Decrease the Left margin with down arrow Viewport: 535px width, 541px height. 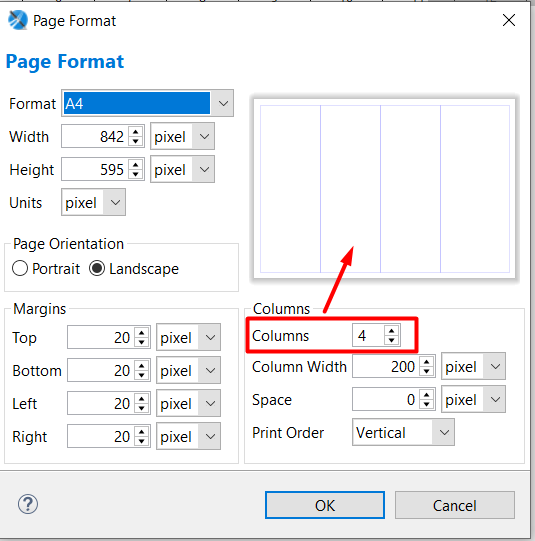(141, 408)
